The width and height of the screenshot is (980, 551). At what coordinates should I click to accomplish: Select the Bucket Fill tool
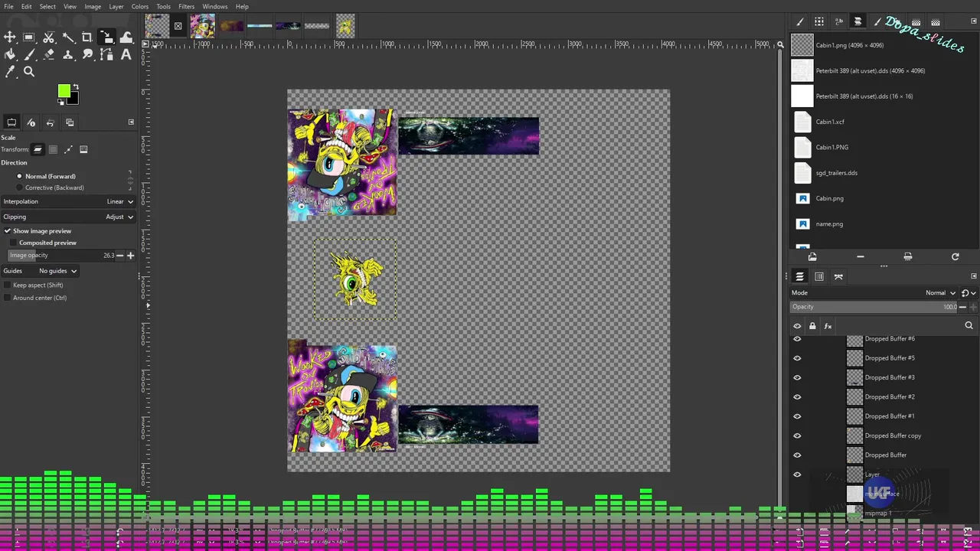coord(10,54)
